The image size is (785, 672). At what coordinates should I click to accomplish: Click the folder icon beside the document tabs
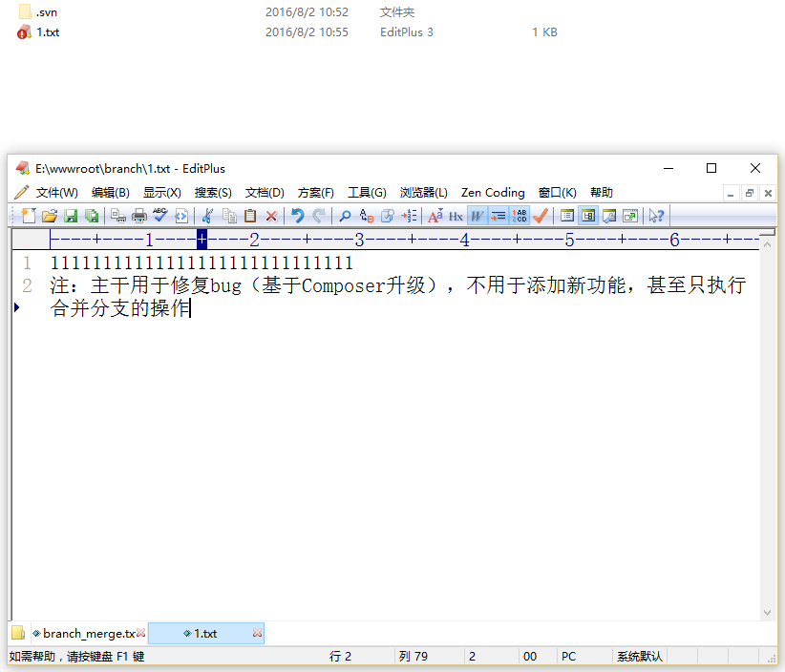click(x=18, y=633)
